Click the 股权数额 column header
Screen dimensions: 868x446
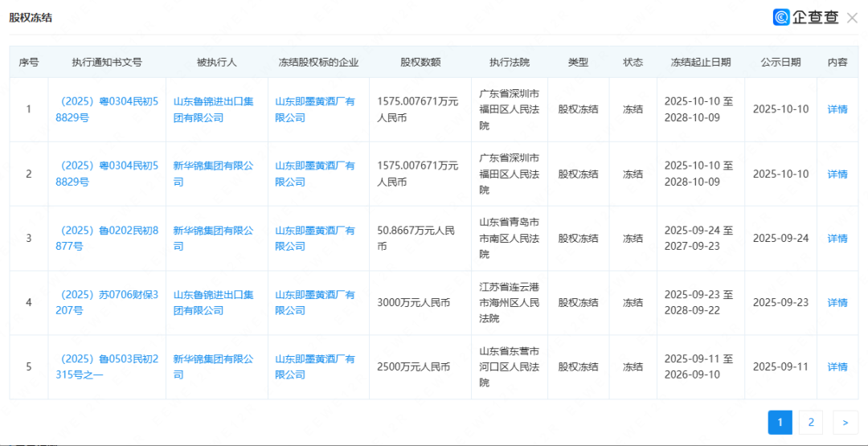pyautogui.click(x=420, y=62)
